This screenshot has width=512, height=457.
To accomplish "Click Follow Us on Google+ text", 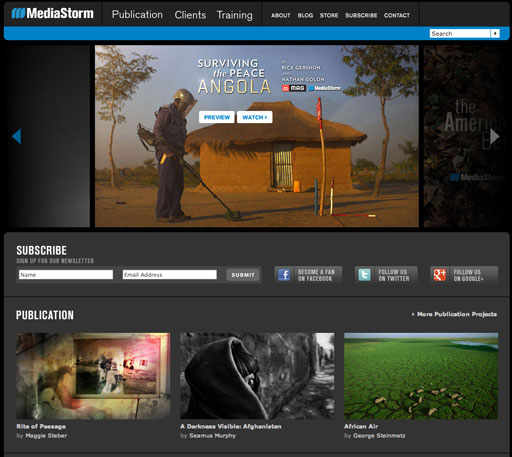I will click(468, 275).
